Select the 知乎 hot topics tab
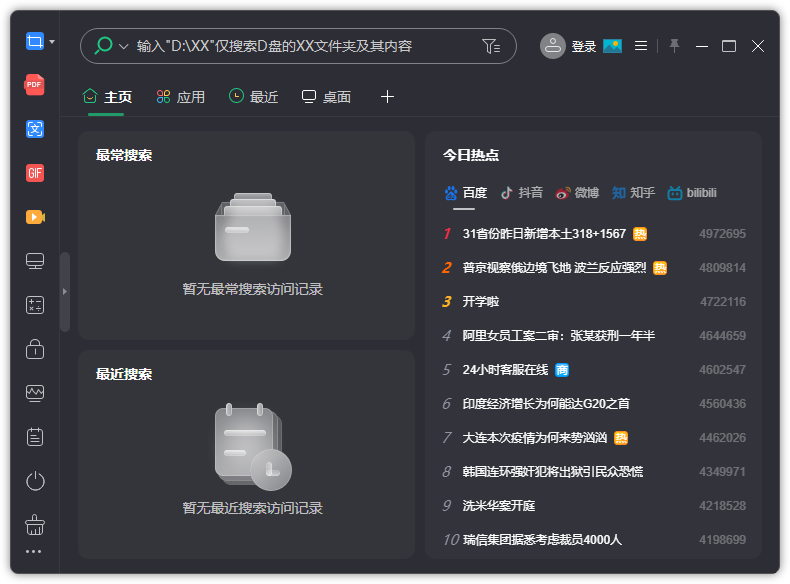This screenshot has height=584, width=790. pyautogui.click(x=633, y=193)
